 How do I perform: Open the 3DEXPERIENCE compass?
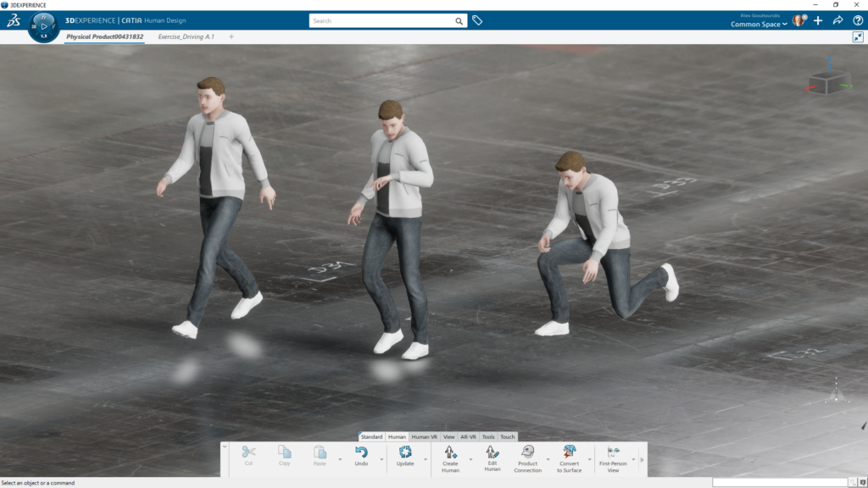(x=44, y=26)
